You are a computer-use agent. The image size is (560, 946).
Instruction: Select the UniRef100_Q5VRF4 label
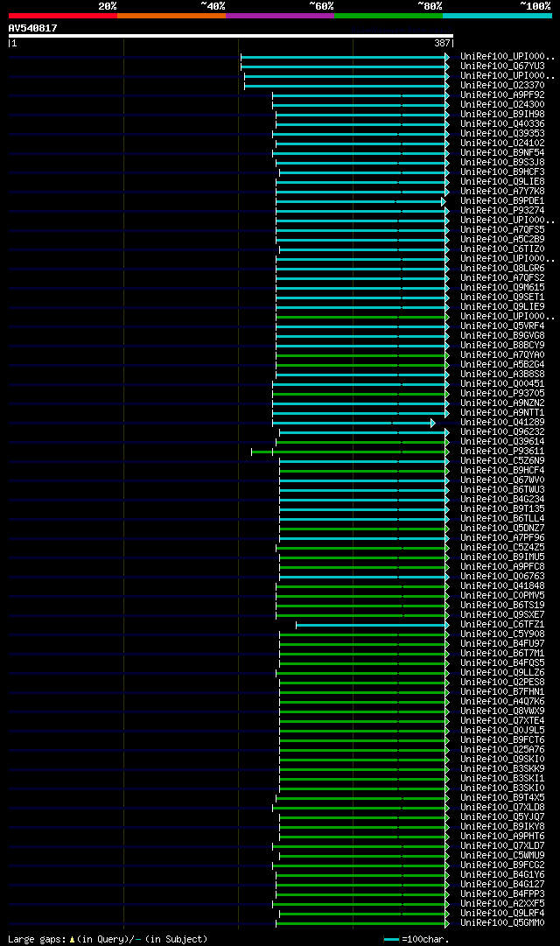tap(502, 326)
